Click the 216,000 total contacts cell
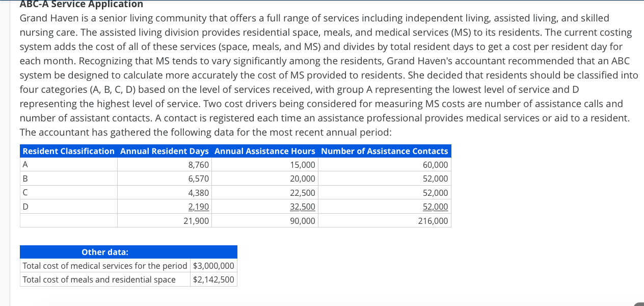Viewport: 644px width, 306px height. coord(385,221)
